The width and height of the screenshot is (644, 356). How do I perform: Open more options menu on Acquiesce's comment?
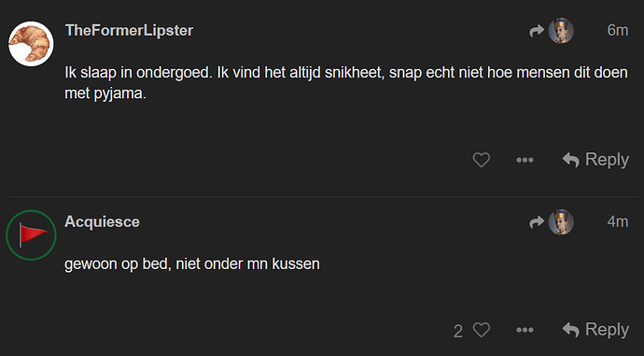coord(525,330)
